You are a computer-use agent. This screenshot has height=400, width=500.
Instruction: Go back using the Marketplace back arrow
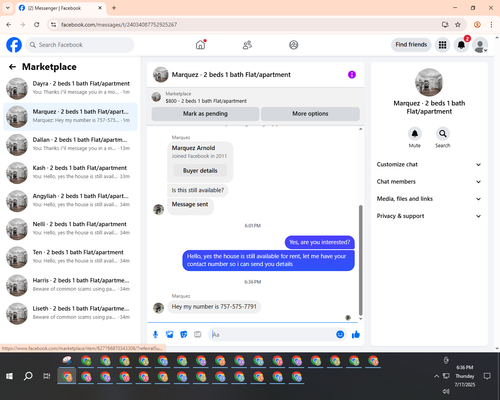pyautogui.click(x=12, y=67)
